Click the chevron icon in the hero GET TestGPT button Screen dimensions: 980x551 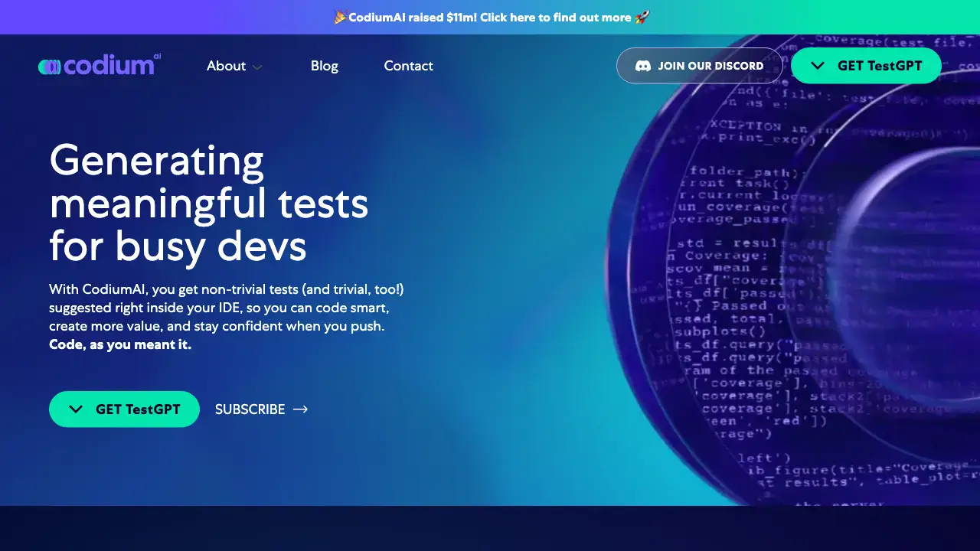[76, 409]
